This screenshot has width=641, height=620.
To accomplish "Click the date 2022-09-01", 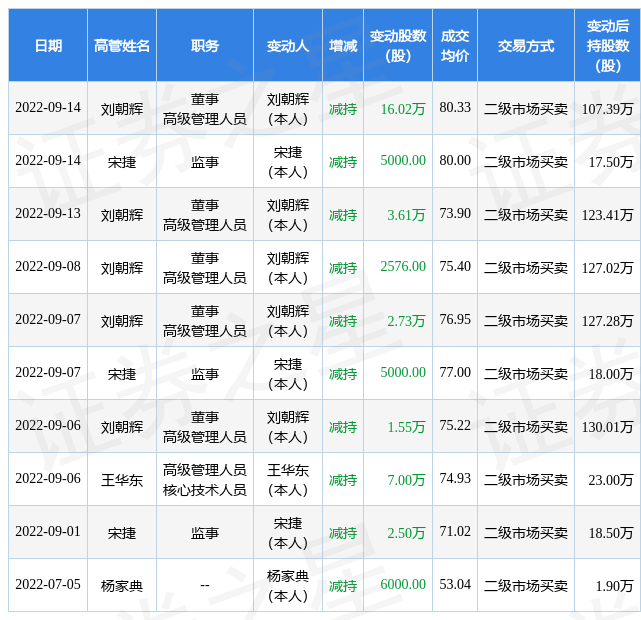I will 48,531.
